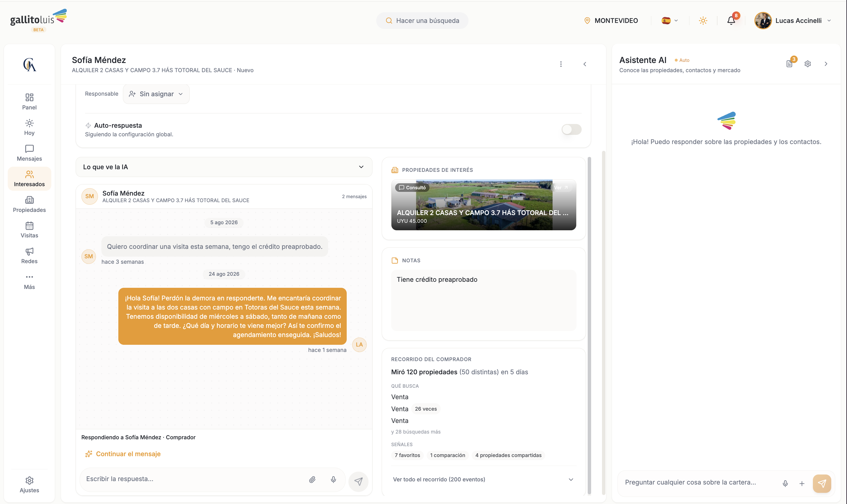This screenshot has width=847, height=504.
Task: Select Interesados in the sidebar
Action: point(29,179)
